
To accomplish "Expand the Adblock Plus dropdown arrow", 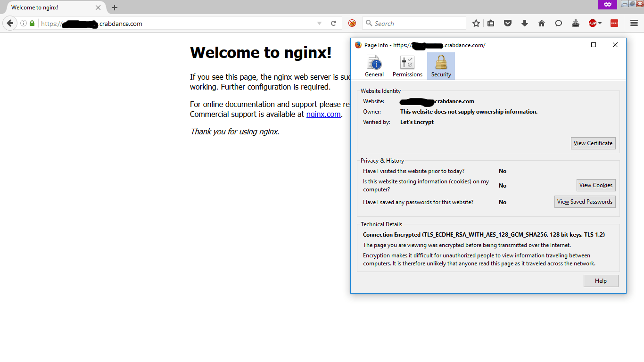I will [x=600, y=24].
